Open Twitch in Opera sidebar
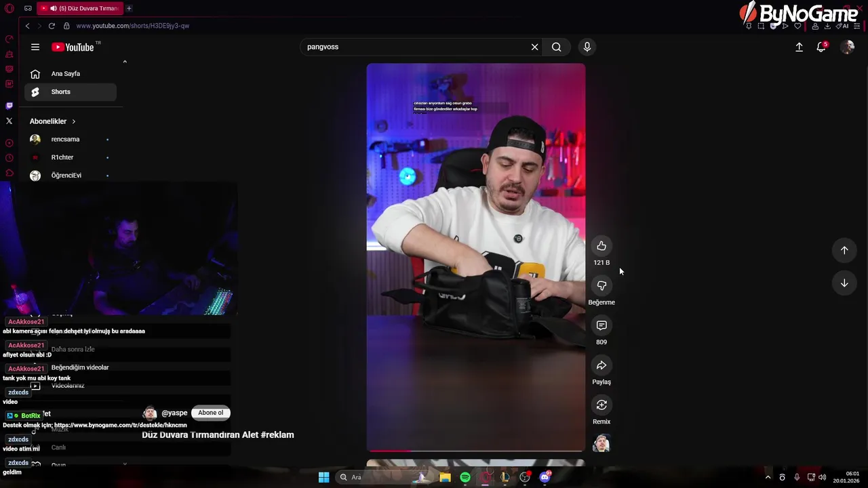Screen dimensions: 868x488 (9, 106)
